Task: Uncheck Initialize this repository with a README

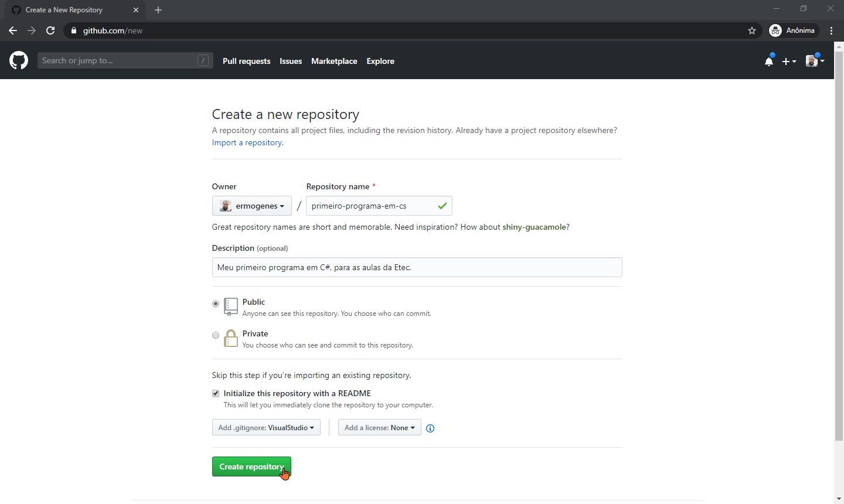Action: (216, 393)
